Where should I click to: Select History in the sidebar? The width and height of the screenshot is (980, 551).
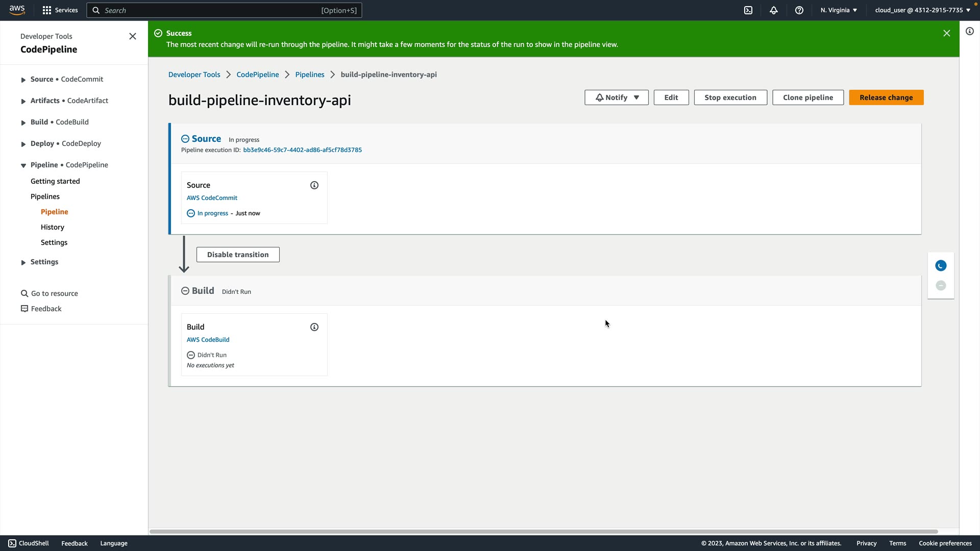pyautogui.click(x=53, y=227)
